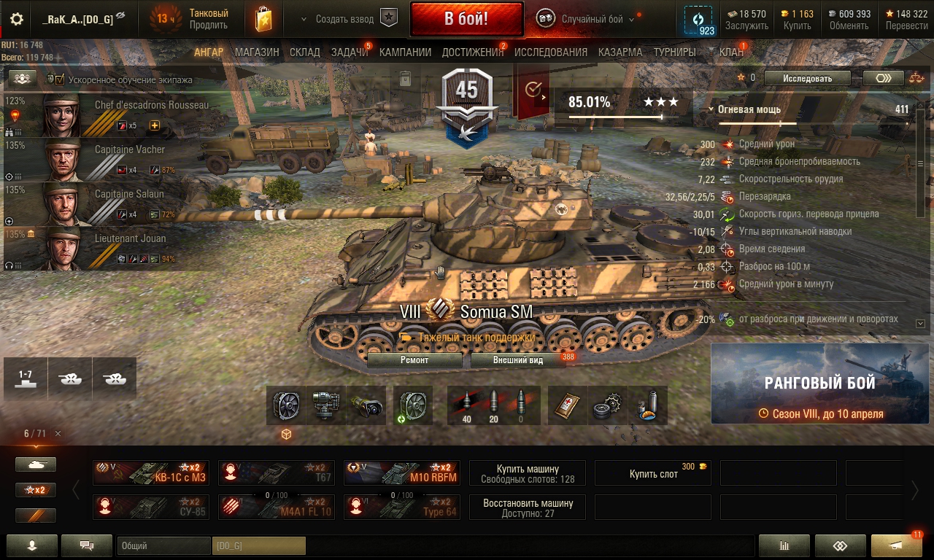The width and height of the screenshot is (934, 560).
Task: Open the premium shop bag icon
Action: click(x=263, y=19)
